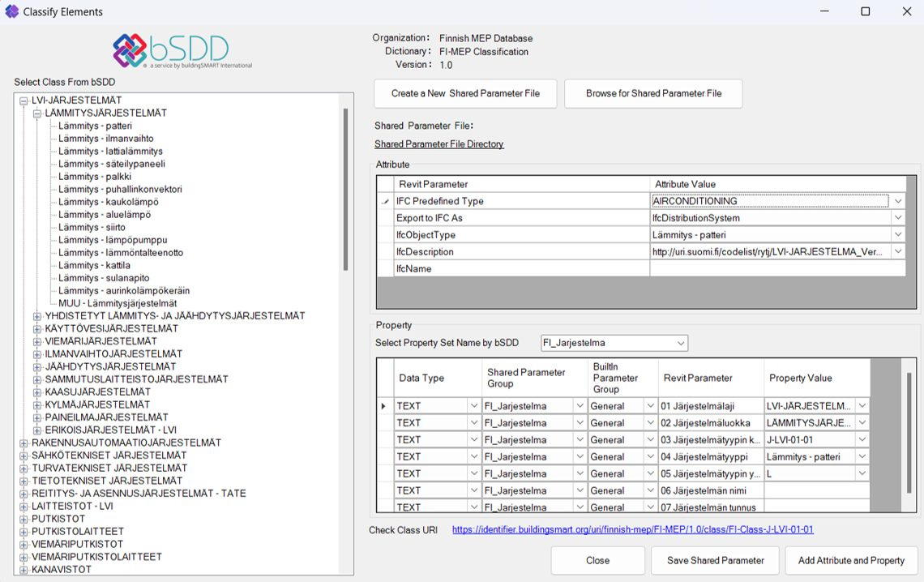This screenshot has width=924, height=582.
Task: Browse for Shared Parameter File
Action: click(653, 94)
